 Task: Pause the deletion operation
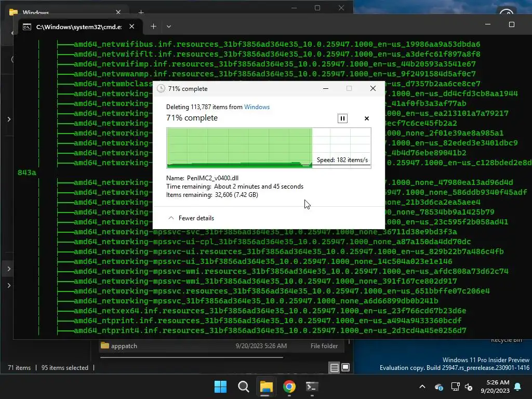(342, 118)
